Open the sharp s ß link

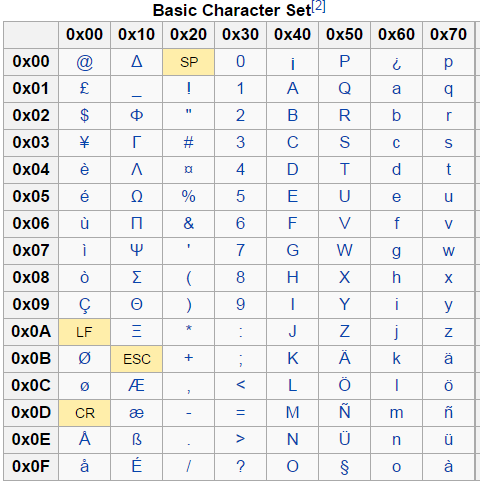(x=137, y=440)
